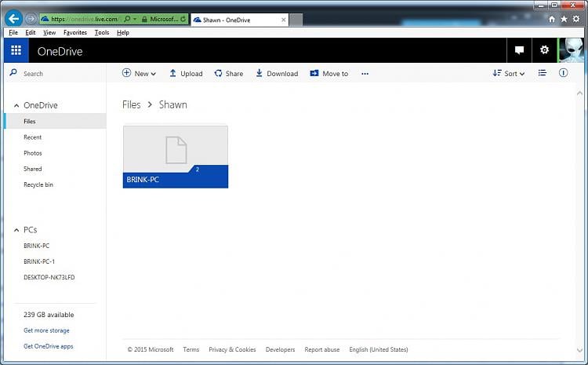
Task: Click the 239 GB available text
Action: (49, 315)
